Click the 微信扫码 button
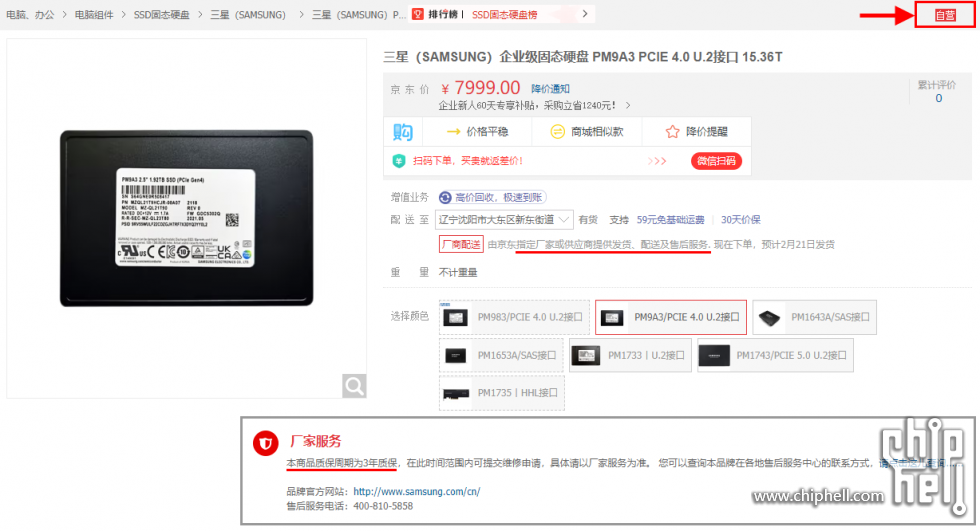Viewport: 980px width, 531px height. coord(716,161)
